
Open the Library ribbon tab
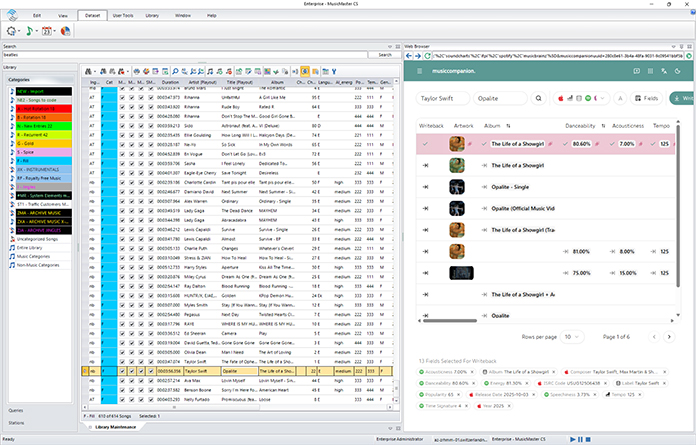click(154, 17)
